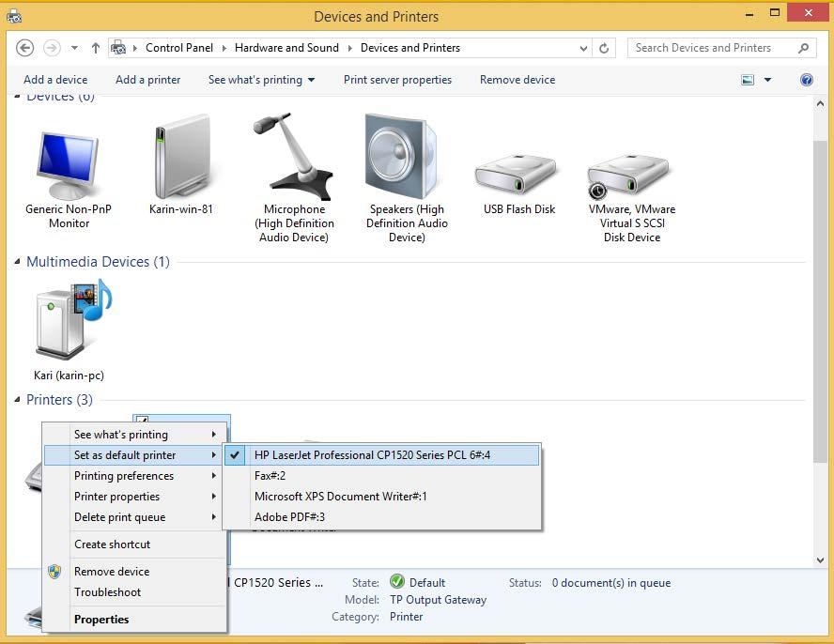Expand breadcrumb arrow after Control Panel
The width and height of the screenshot is (834, 644).
coord(224,49)
